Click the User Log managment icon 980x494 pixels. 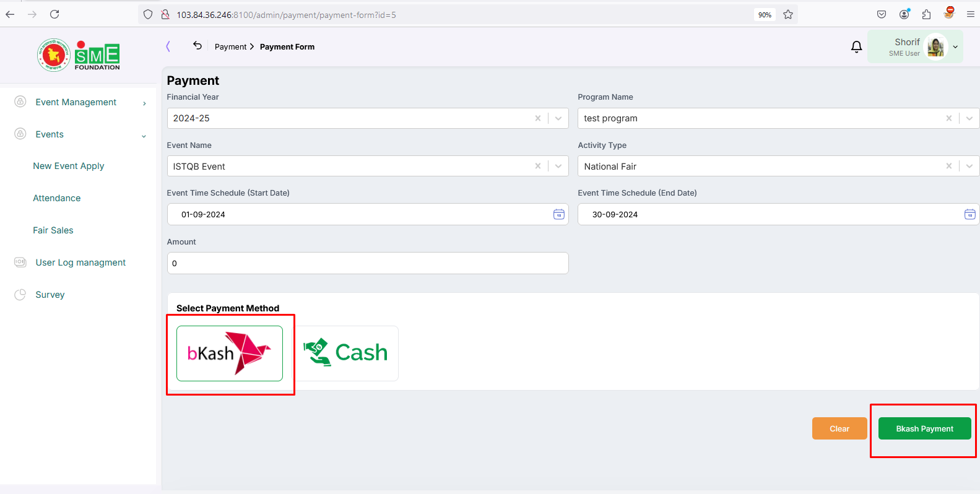(20, 262)
